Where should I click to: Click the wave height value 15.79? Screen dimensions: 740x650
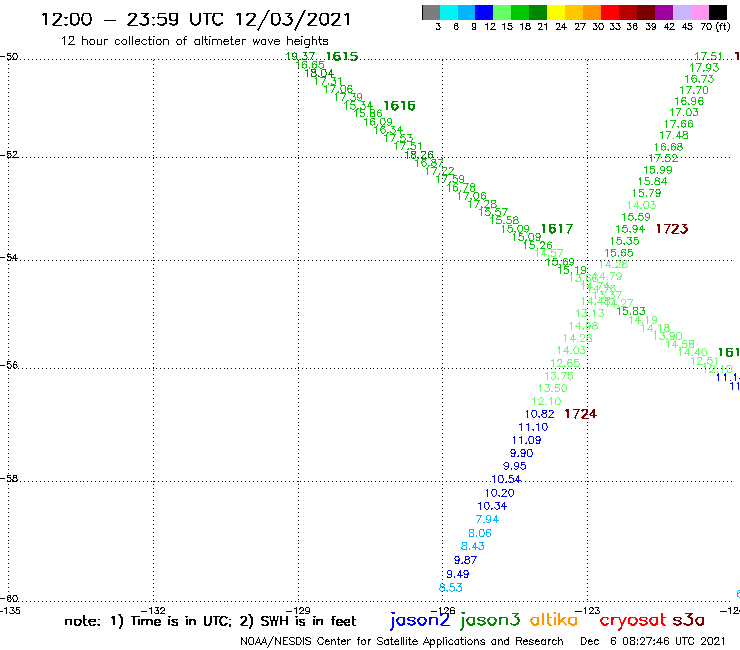coord(647,193)
